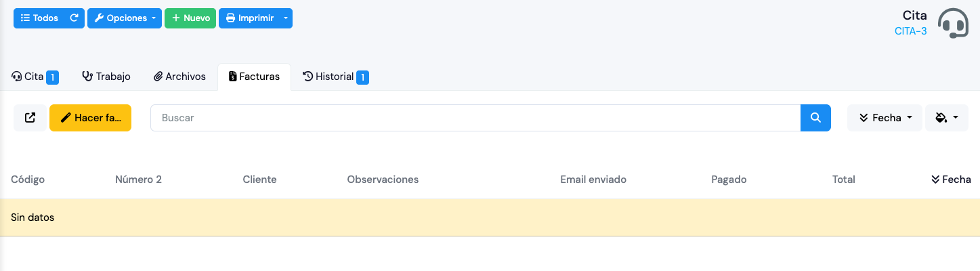
Task: Click the Todos list button
Action: [x=39, y=18]
